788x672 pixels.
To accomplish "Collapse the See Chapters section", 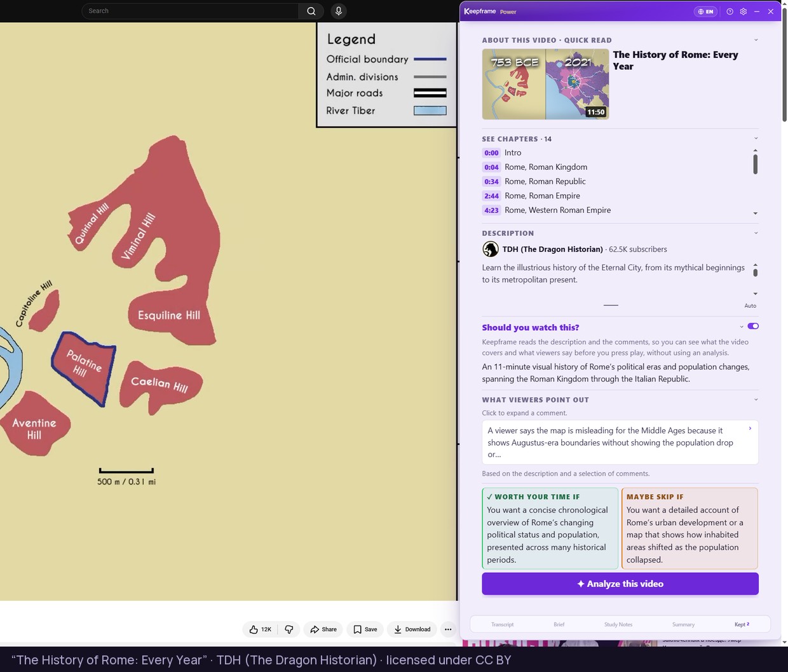I will pyautogui.click(x=756, y=139).
